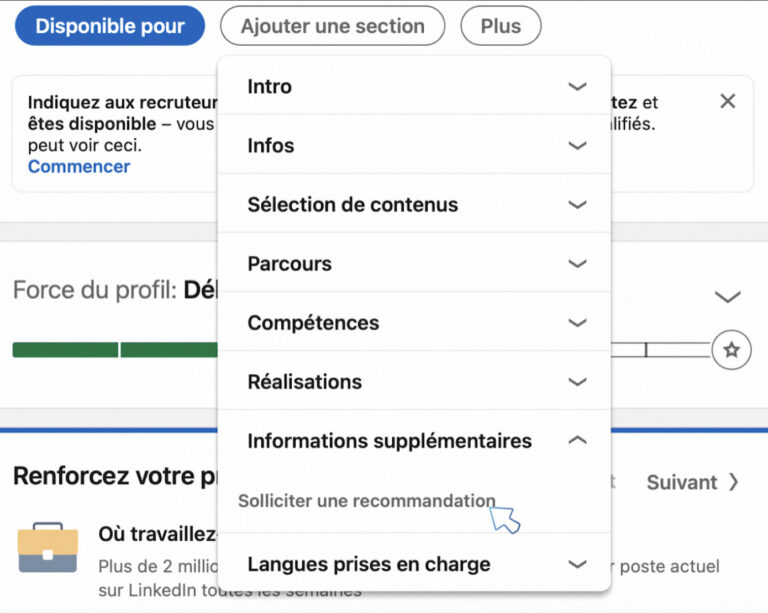The width and height of the screenshot is (768, 613).
Task: Expand the Réalisations chevron
Action: [x=577, y=382]
